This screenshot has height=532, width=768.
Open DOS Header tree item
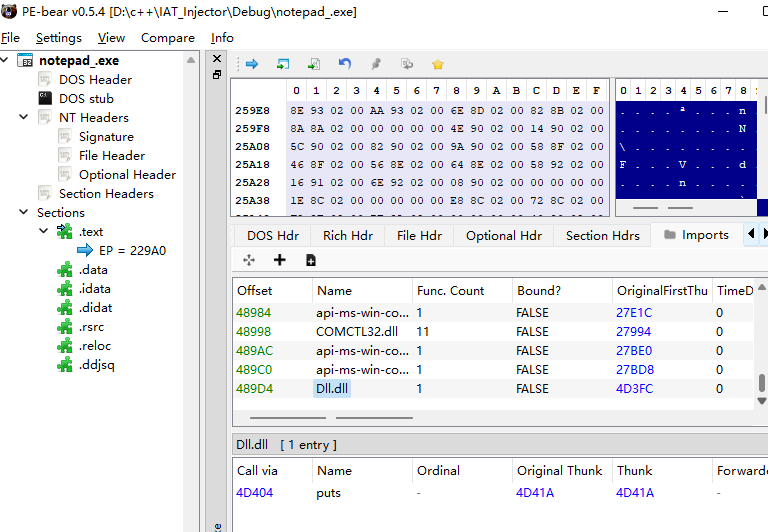pos(96,79)
